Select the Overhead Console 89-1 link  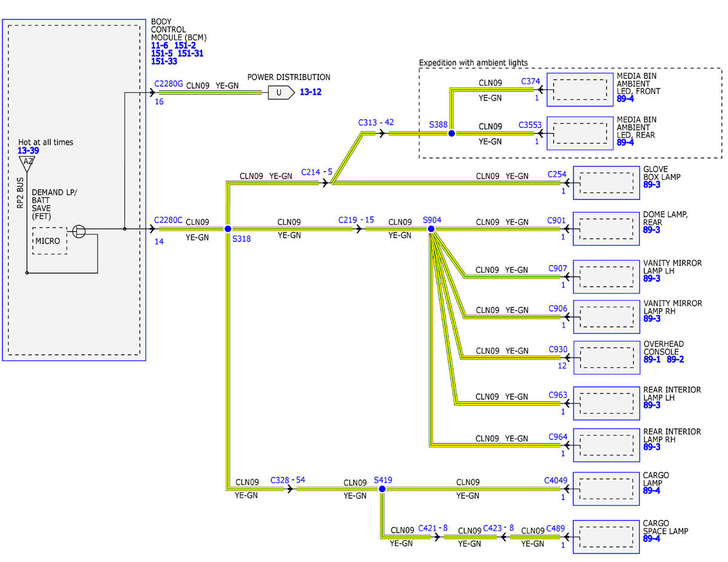pos(652,360)
